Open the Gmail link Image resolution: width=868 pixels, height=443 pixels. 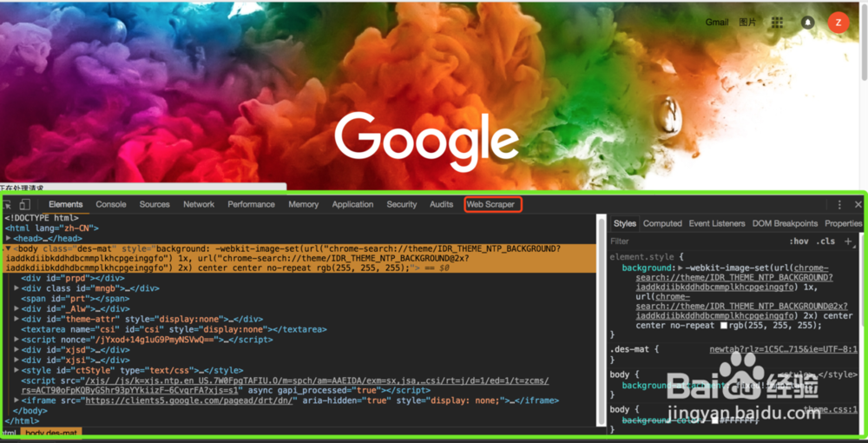(x=717, y=23)
